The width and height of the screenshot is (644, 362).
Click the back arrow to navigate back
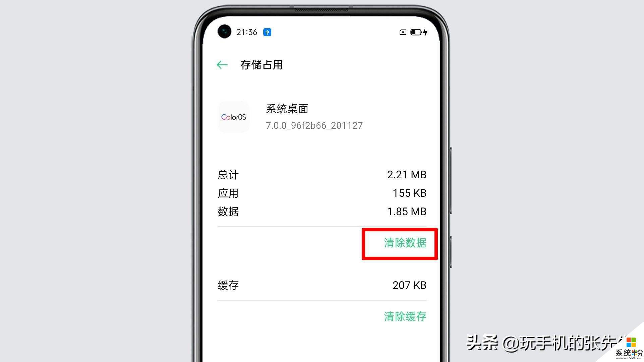pyautogui.click(x=222, y=65)
